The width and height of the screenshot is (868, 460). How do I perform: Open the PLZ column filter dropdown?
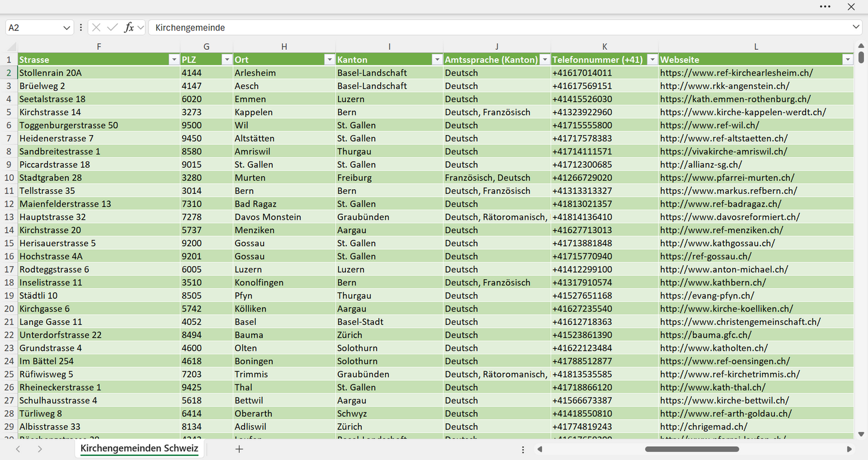(226, 59)
